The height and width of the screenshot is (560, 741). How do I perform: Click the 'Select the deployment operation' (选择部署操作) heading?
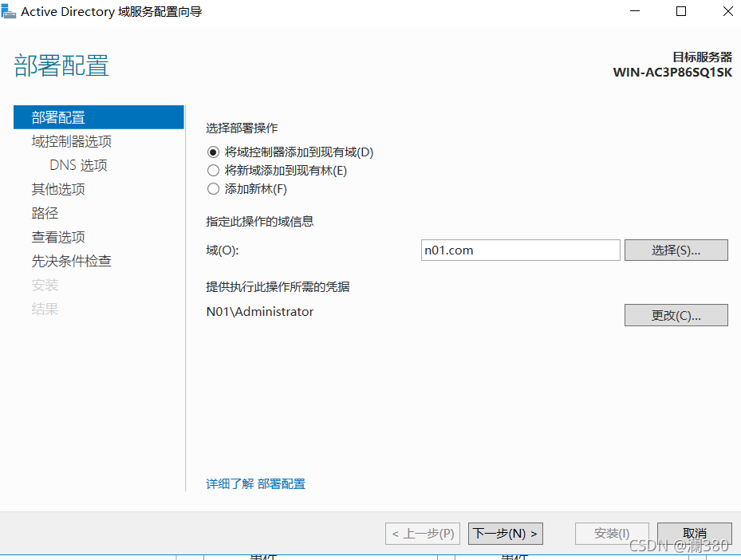click(242, 128)
